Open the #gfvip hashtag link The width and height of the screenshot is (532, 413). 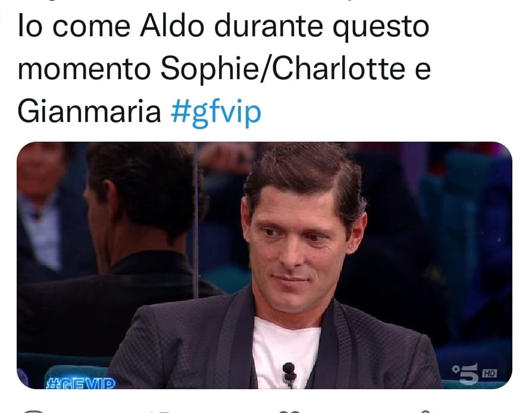pos(216,112)
